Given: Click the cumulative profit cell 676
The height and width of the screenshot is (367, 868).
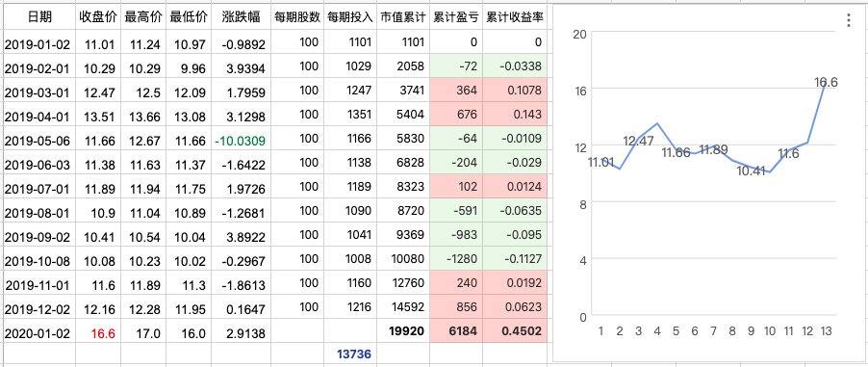Looking at the screenshot, I should [x=455, y=115].
